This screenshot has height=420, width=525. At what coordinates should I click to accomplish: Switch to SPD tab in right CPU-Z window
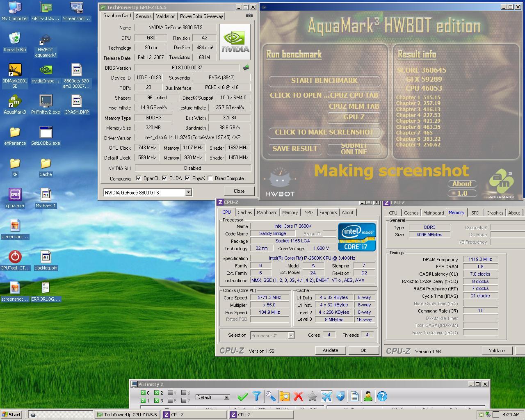(475, 213)
